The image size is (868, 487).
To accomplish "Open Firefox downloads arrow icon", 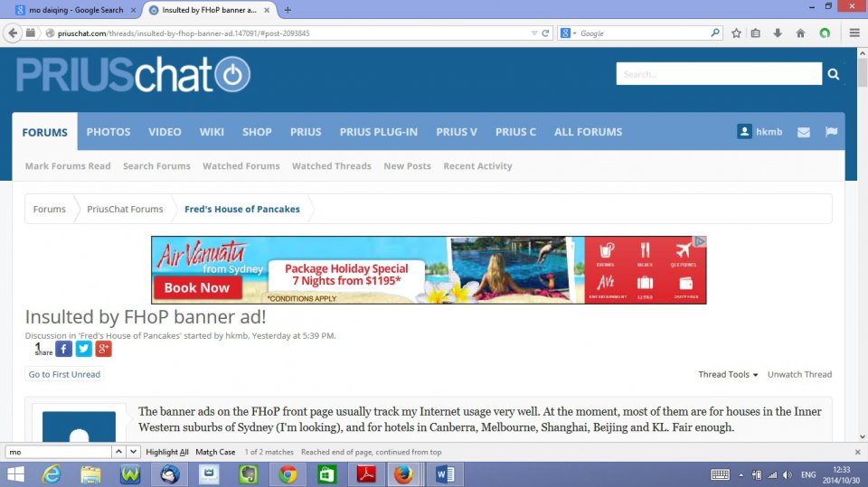I will [x=778, y=33].
